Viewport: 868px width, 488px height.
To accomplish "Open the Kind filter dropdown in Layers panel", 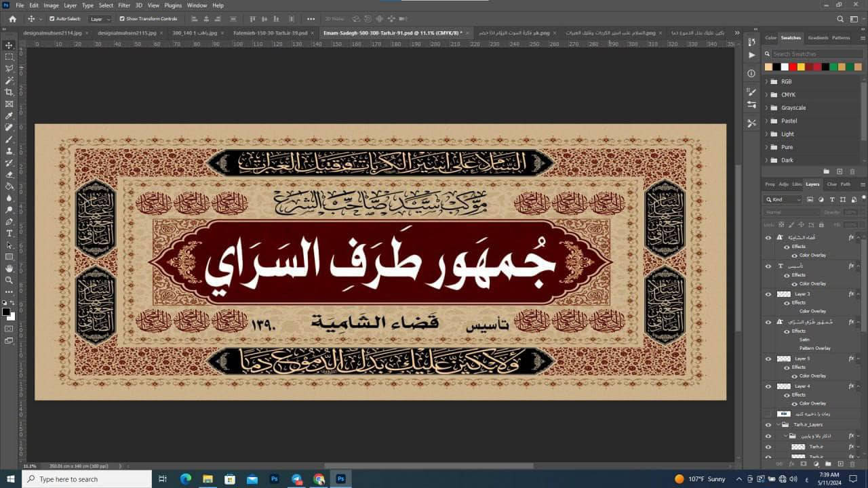I will coord(783,199).
